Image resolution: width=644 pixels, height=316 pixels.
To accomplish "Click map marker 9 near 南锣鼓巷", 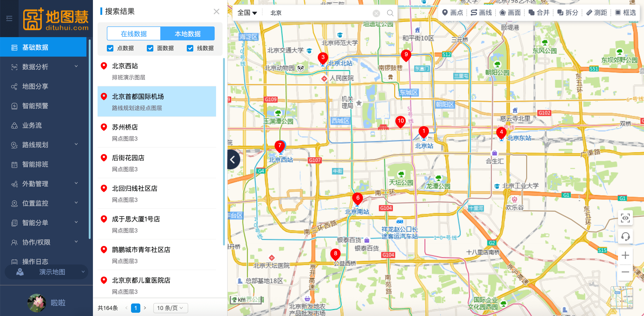I will coord(406,55).
